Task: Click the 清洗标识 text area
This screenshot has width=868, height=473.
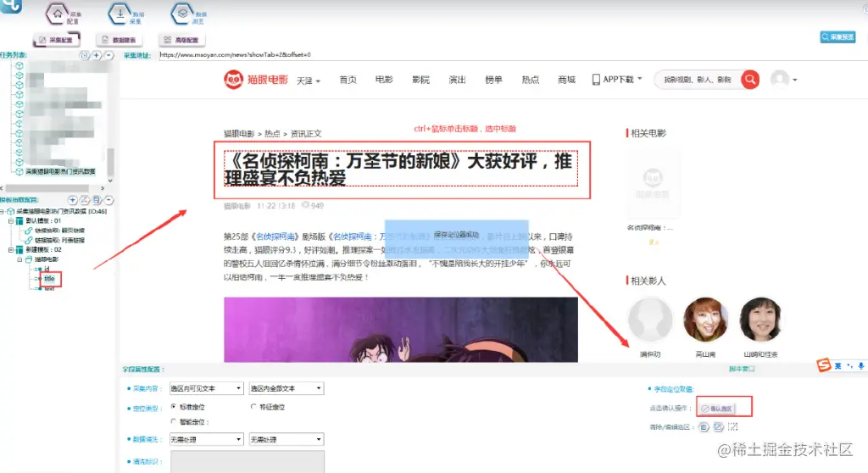Action: [x=248, y=461]
